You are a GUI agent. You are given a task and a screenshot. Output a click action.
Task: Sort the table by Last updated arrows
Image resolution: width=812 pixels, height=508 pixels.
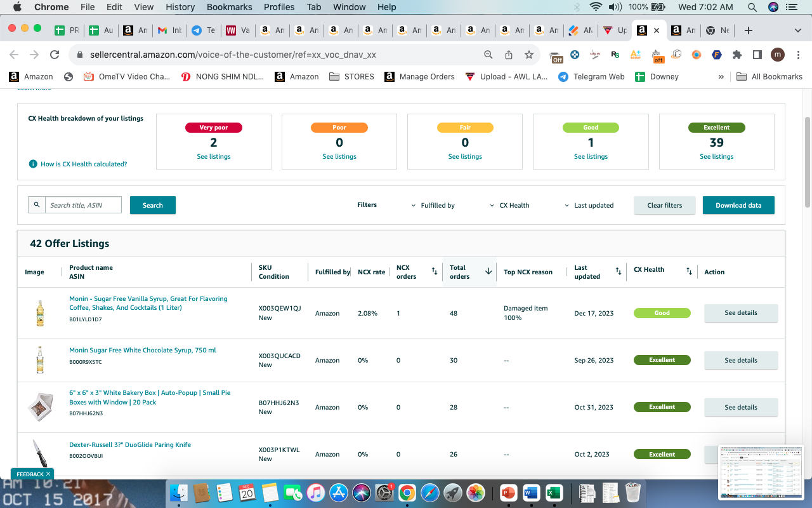click(619, 272)
